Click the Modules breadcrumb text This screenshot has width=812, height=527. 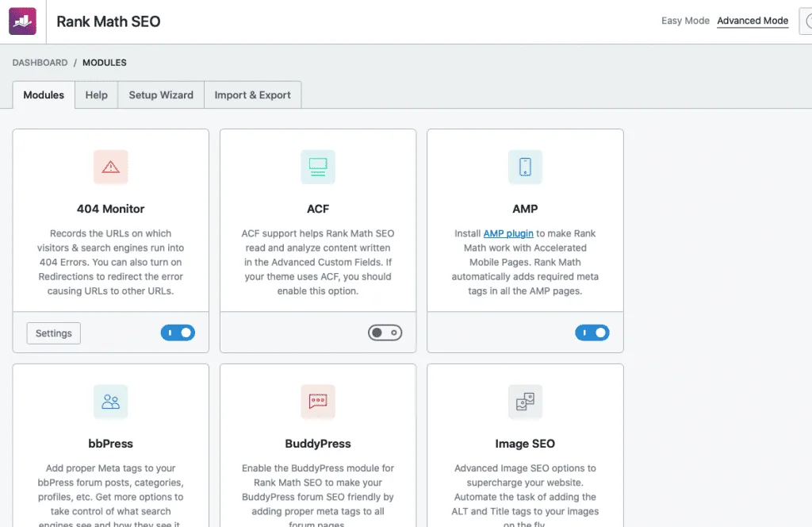pos(105,63)
